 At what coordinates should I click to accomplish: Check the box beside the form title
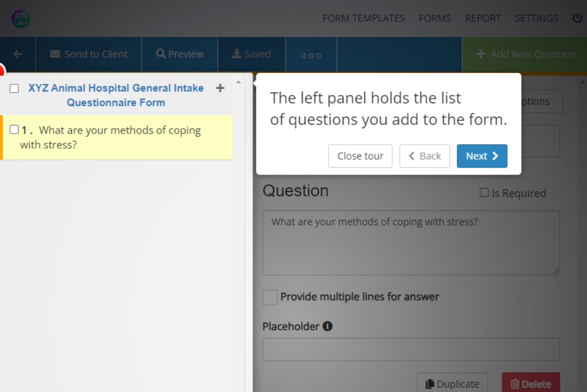[x=14, y=88]
